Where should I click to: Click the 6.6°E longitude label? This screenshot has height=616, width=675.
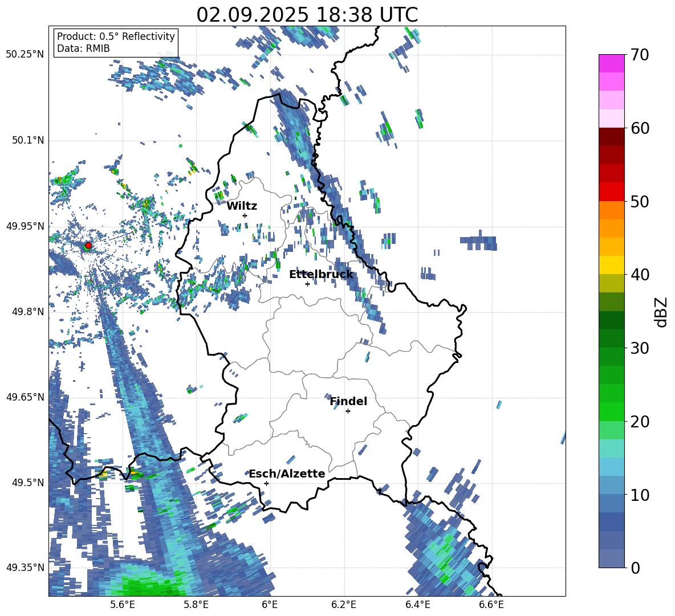(491, 605)
